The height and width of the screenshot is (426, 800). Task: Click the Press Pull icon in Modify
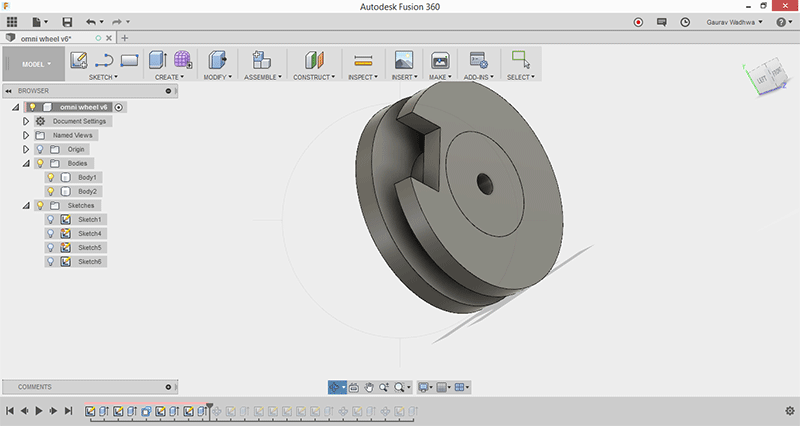pyautogui.click(x=217, y=60)
